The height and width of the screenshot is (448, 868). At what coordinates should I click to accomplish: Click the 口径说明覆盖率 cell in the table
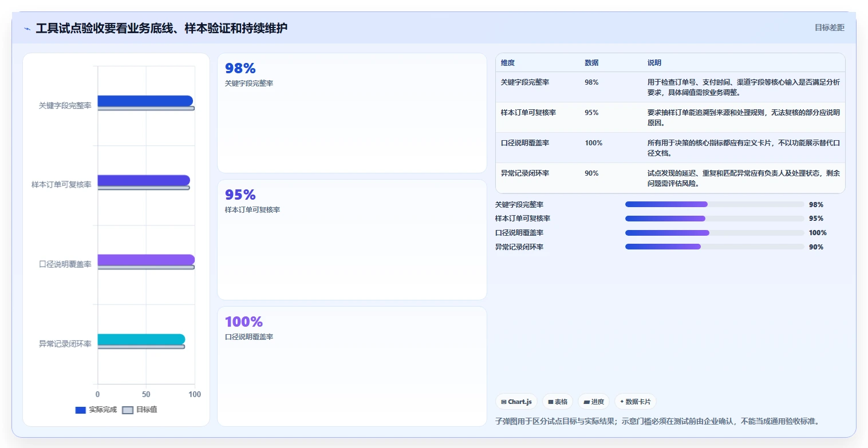point(525,143)
